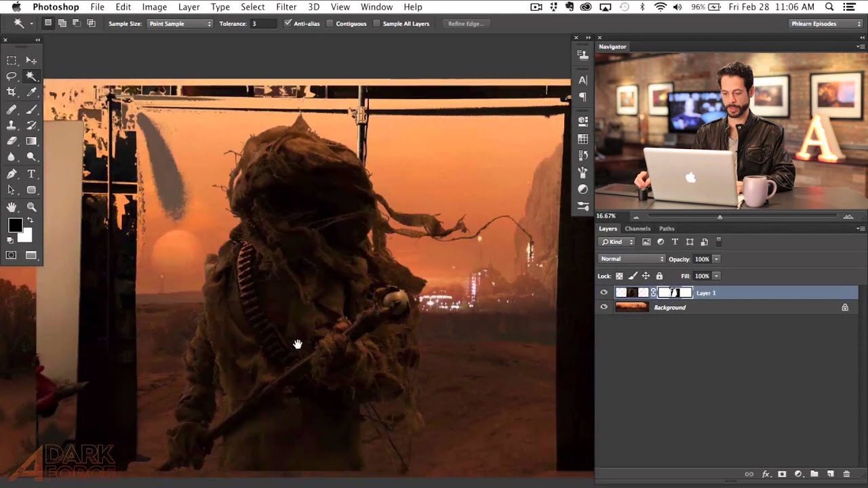The width and height of the screenshot is (868, 488).
Task: Switch to the Channels tab
Action: pos(637,228)
